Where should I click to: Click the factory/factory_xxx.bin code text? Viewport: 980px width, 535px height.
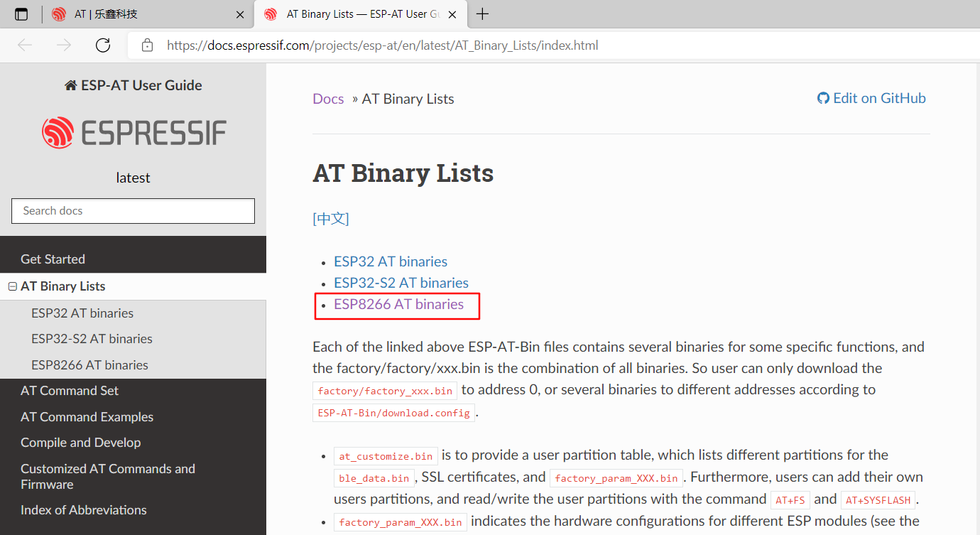pos(385,391)
